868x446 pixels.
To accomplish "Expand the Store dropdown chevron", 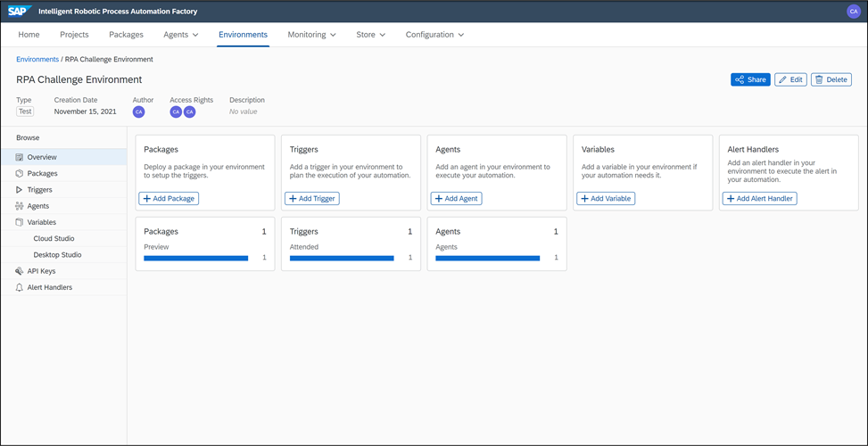I will 382,35.
